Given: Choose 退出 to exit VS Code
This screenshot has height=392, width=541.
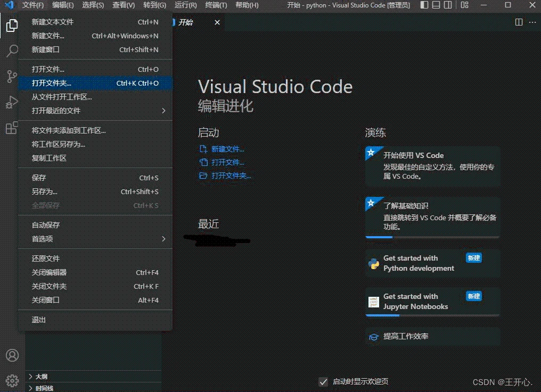Looking at the screenshot, I should (x=95, y=320).
